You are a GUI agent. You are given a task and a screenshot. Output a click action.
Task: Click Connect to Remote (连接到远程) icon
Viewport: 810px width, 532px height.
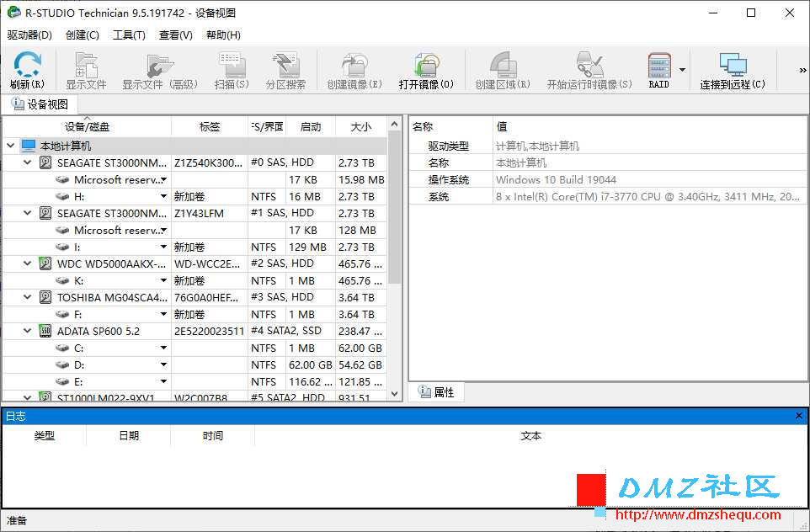pos(732,70)
